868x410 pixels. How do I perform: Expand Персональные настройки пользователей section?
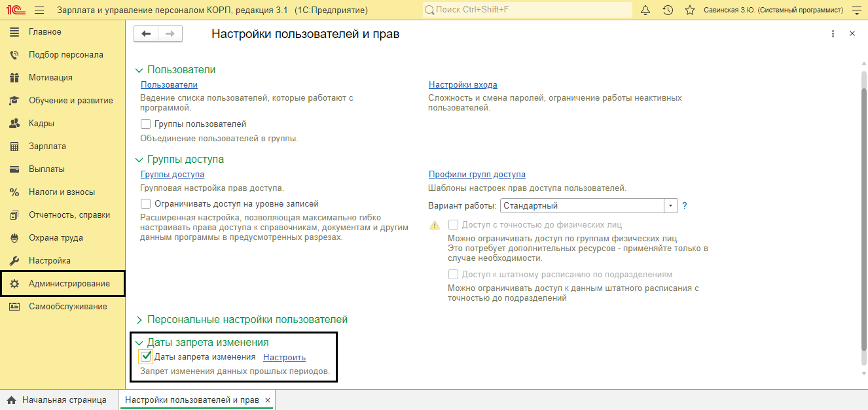tap(139, 320)
